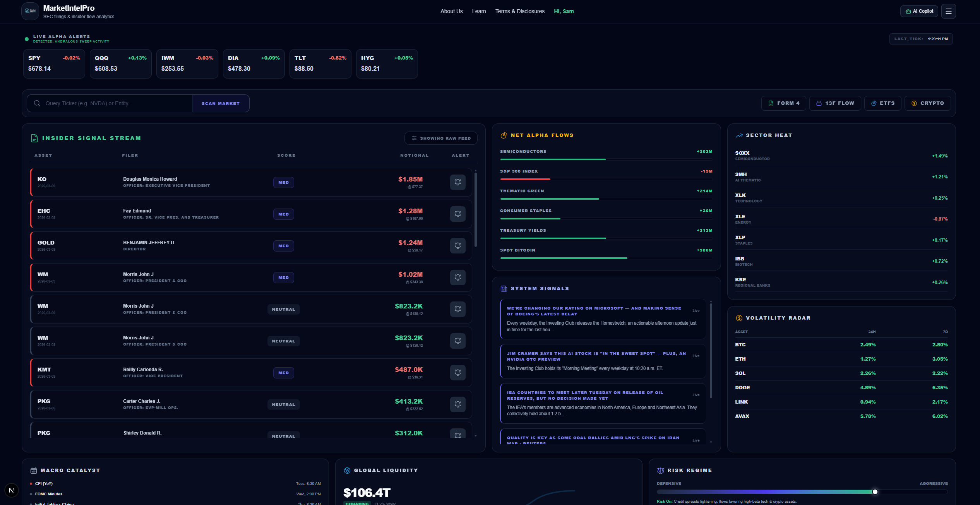The image size is (980, 505).
Task: Click the Volatility Radar dollar icon
Action: [738, 318]
